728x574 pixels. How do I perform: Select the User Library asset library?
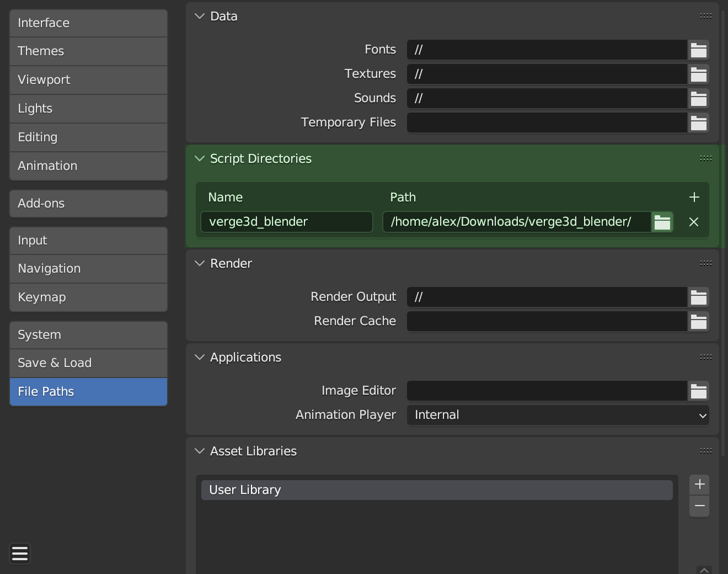pyautogui.click(x=437, y=490)
